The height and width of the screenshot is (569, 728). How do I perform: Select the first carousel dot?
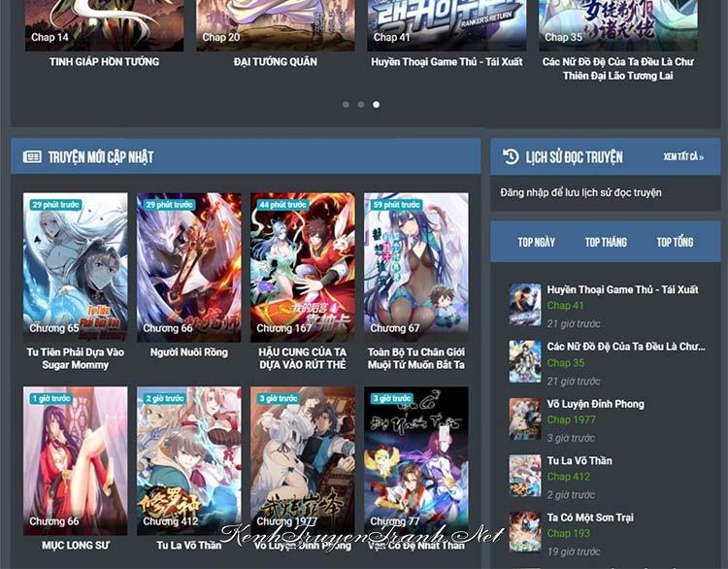(346, 105)
